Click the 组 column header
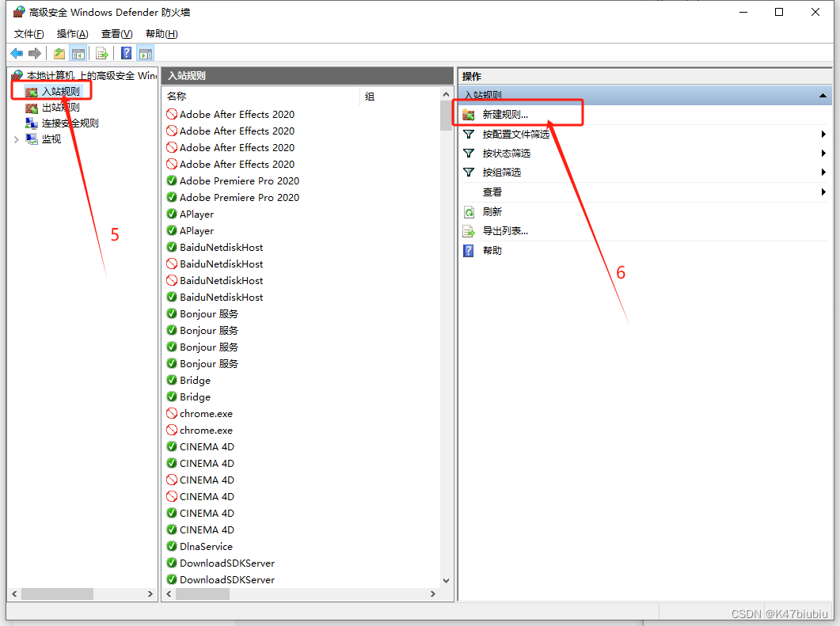The height and width of the screenshot is (626, 840). [370, 97]
